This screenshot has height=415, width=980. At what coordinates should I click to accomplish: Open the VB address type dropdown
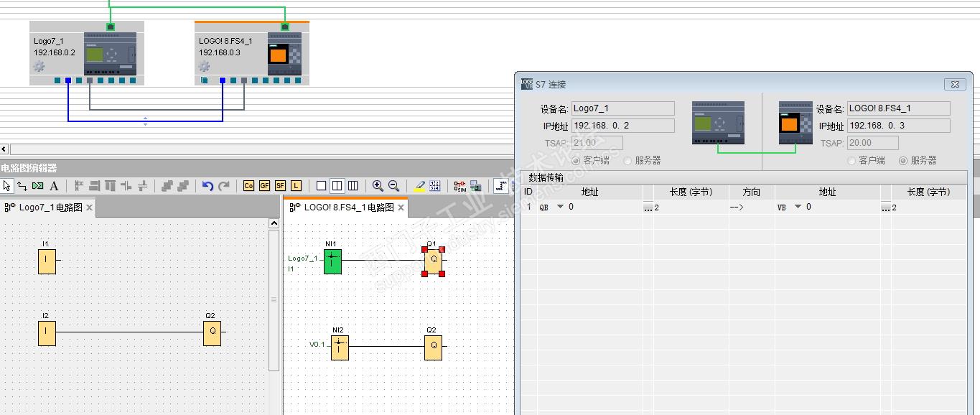(x=798, y=207)
